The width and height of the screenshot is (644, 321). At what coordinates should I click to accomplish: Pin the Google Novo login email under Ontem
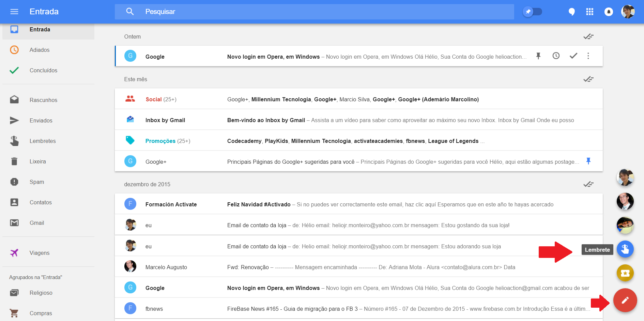tap(538, 56)
